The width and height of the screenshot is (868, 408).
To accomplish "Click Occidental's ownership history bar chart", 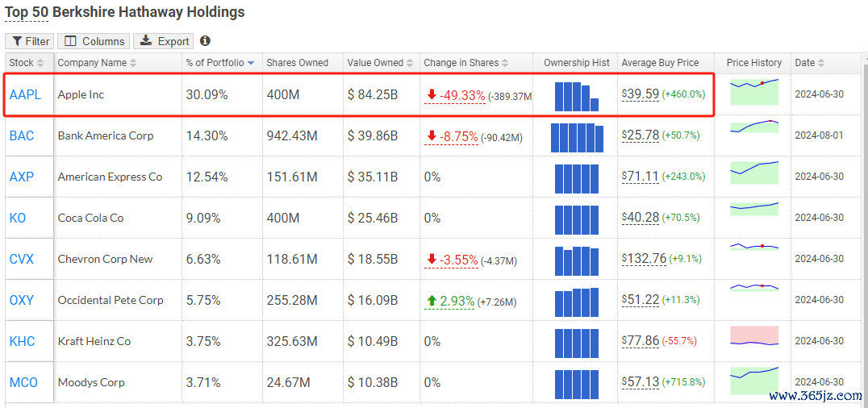I will (x=577, y=302).
